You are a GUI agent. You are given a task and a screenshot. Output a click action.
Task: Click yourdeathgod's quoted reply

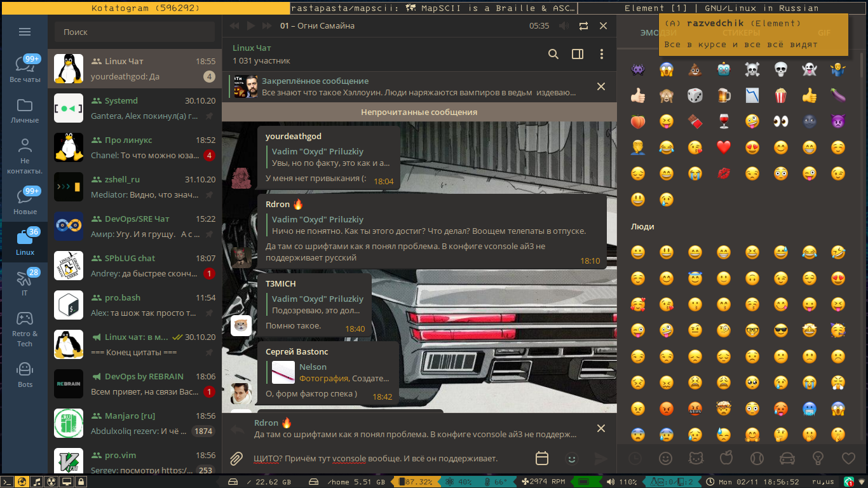click(330, 158)
